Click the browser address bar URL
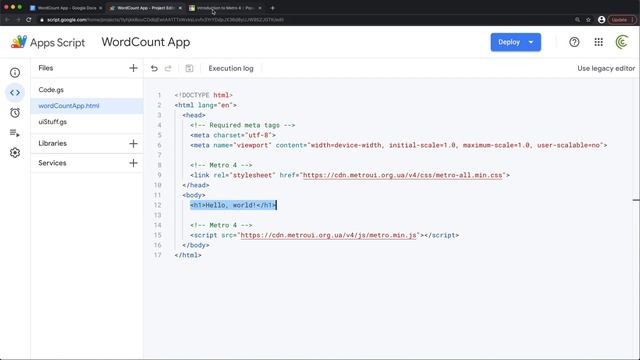This screenshot has height=360, width=640. (x=165, y=20)
